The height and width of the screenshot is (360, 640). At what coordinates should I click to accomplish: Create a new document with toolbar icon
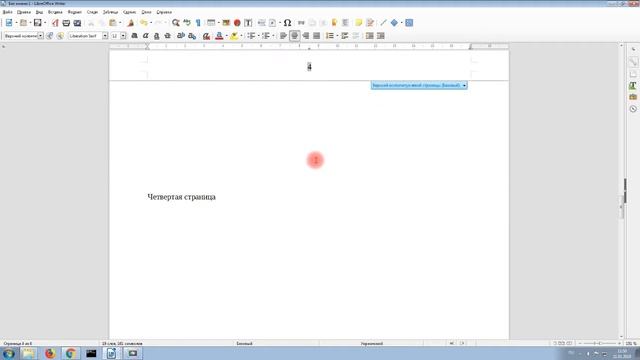pos(9,23)
